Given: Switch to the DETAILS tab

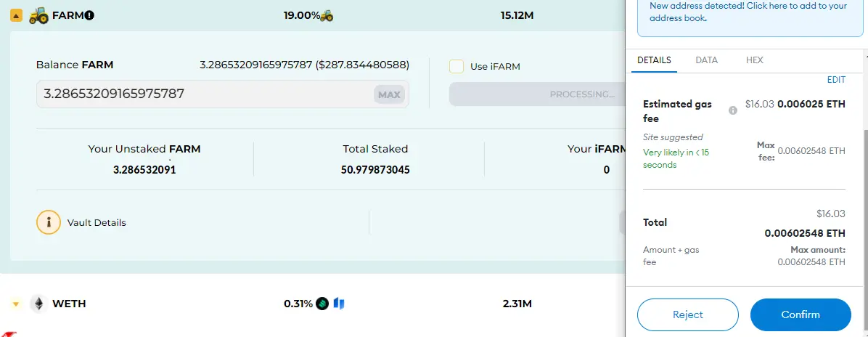Looking at the screenshot, I should [x=654, y=60].
